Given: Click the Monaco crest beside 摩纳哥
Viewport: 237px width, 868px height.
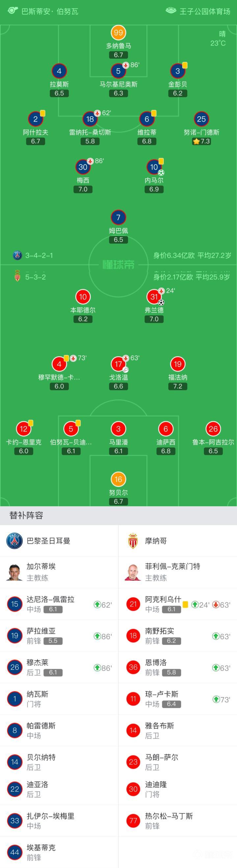Looking at the screenshot, I should (133, 541).
